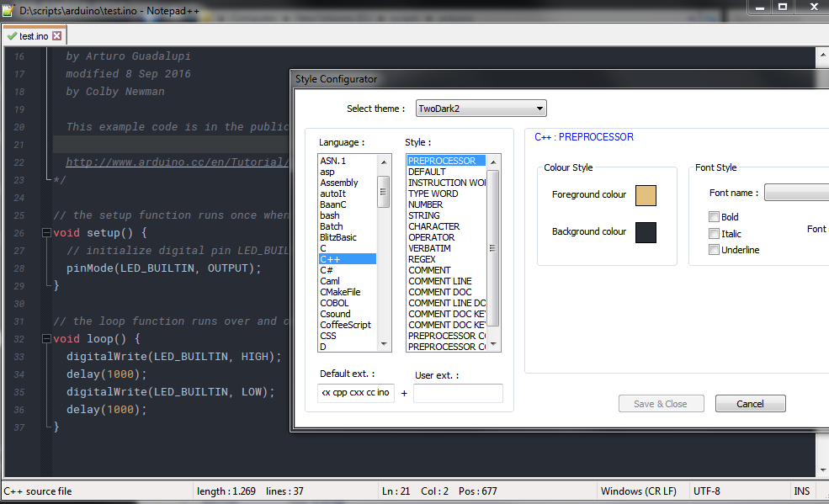Open the Font name combo box
The width and height of the screenshot is (829, 504).
[796, 193]
